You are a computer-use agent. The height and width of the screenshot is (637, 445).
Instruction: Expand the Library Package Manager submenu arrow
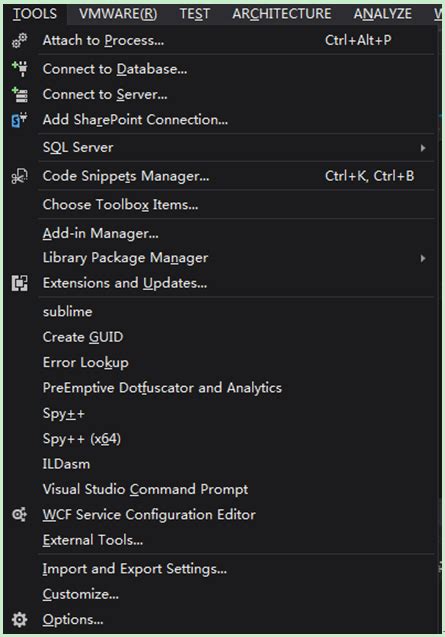coord(423,258)
